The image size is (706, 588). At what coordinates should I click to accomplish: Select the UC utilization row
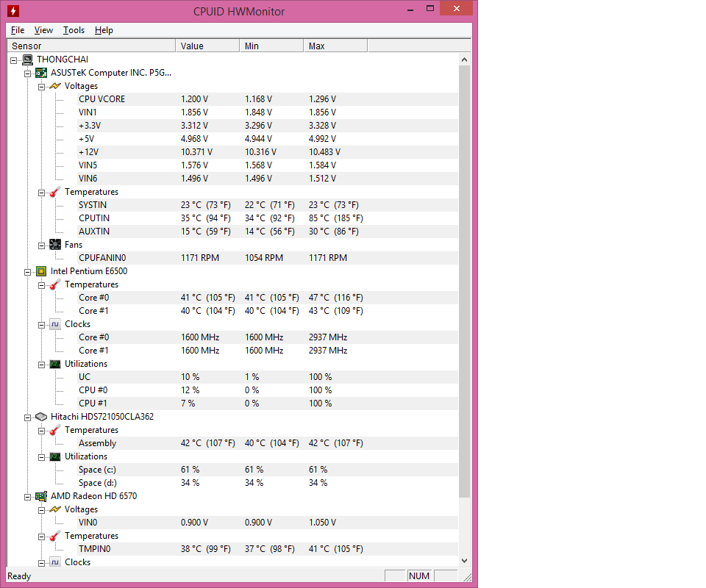(x=268, y=377)
